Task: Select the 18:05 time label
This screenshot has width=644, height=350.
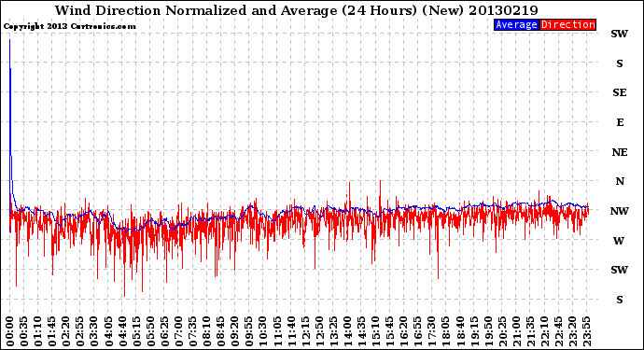Action: [445, 331]
